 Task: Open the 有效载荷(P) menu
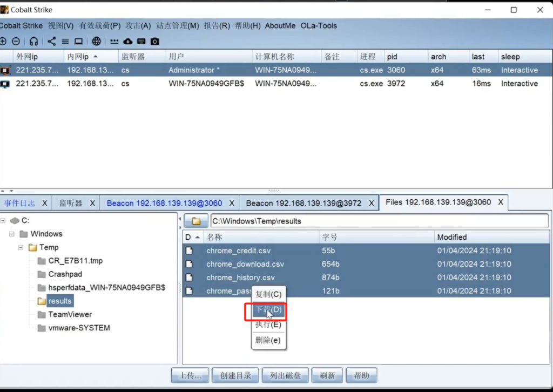tap(100, 26)
